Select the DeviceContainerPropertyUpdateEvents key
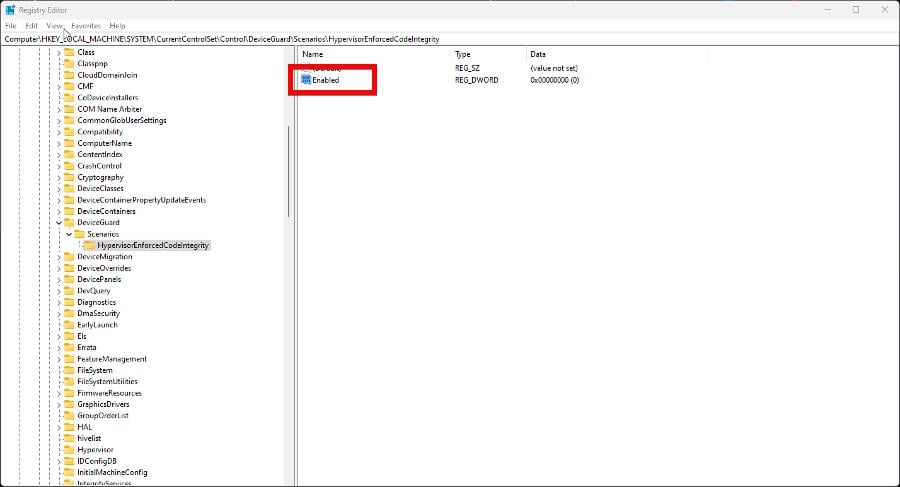 pos(141,200)
